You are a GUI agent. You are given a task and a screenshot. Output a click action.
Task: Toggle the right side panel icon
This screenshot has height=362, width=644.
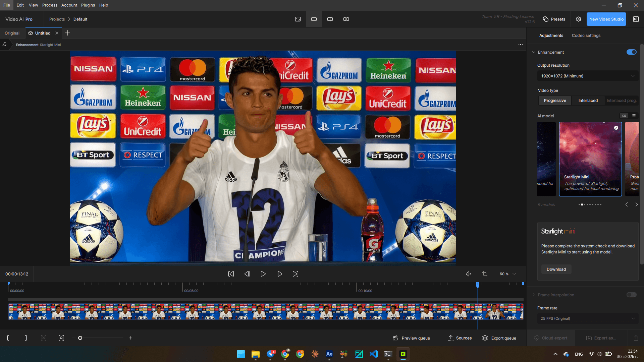[x=636, y=19]
